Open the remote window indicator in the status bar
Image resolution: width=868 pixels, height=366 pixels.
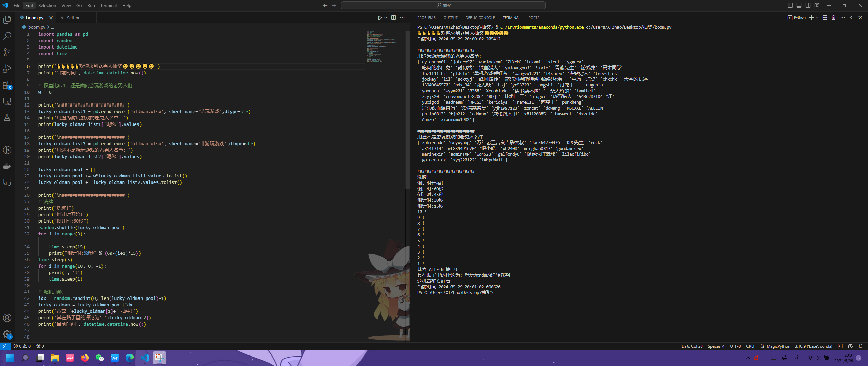coord(5,346)
